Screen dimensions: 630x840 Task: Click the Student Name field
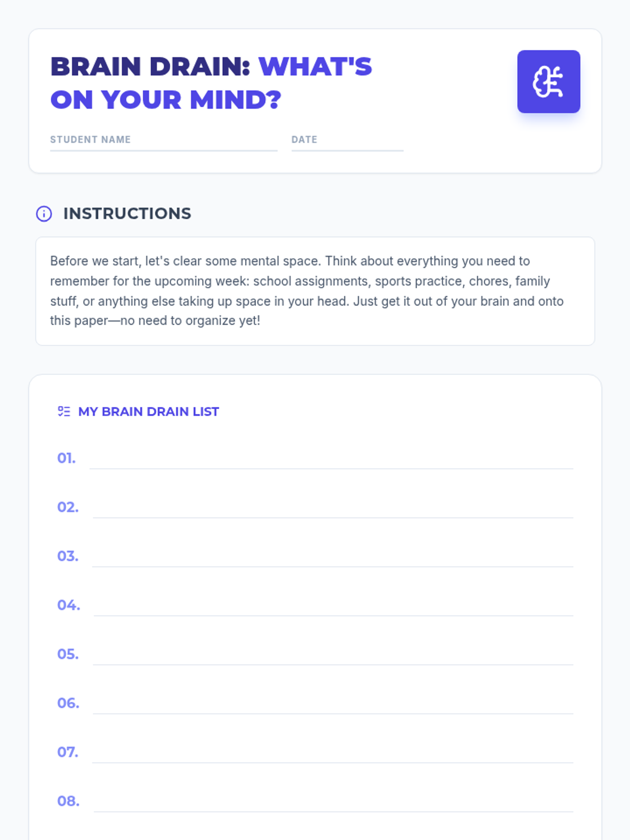tap(163, 144)
